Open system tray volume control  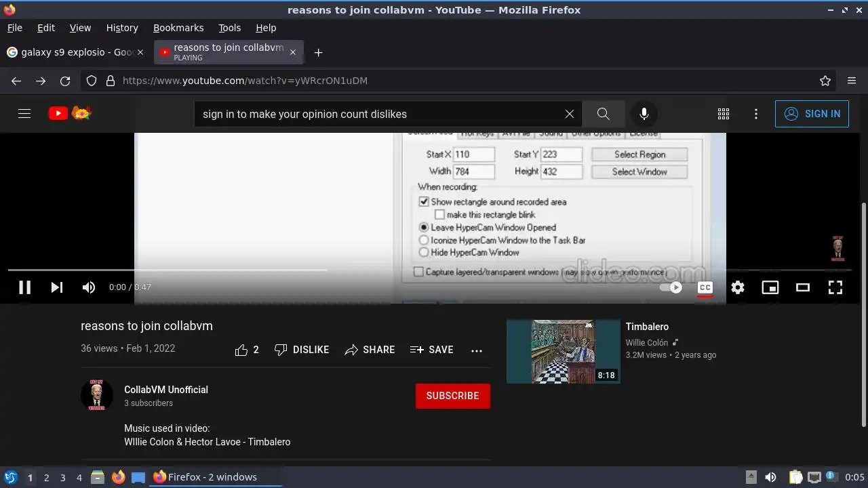[x=770, y=477]
